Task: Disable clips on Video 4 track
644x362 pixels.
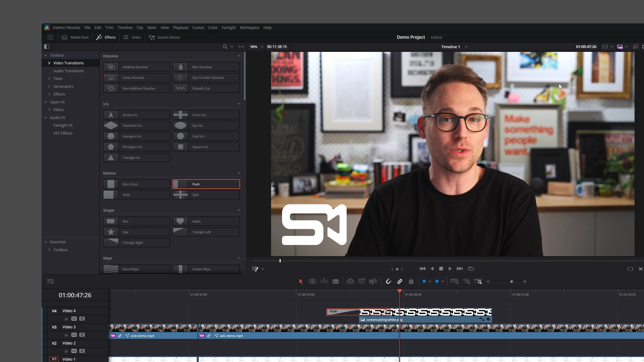Action: click(82, 319)
